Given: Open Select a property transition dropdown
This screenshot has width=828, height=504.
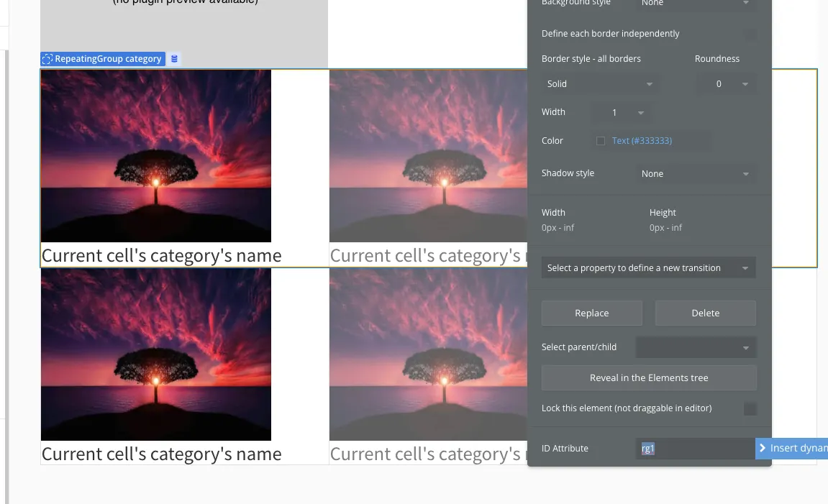Looking at the screenshot, I should point(648,267).
